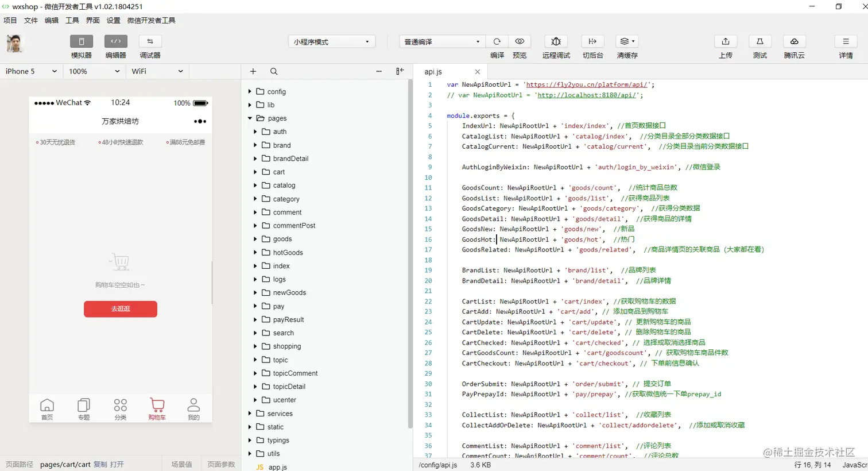Screen dimensions: 868x471
Task: Open the Tencent Cloud icon
Action: 795,41
